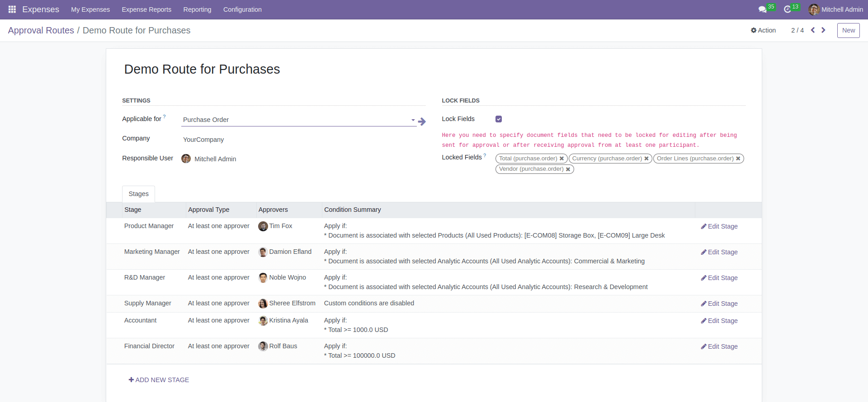Uncheck the Lock Fields checkbox

pyautogui.click(x=499, y=119)
